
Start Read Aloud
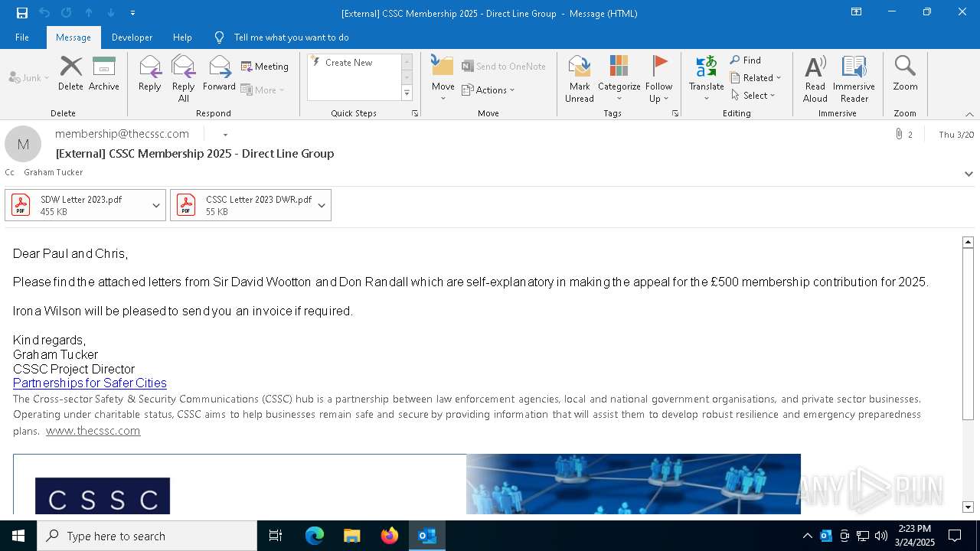[815, 79]
